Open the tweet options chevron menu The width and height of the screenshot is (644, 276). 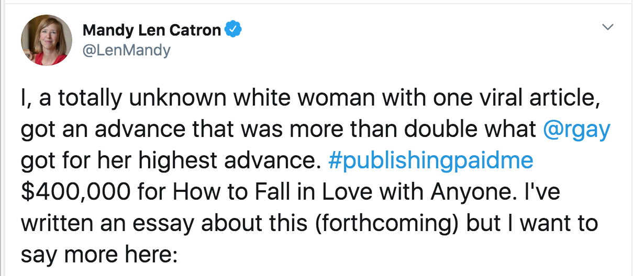(607, 27)
